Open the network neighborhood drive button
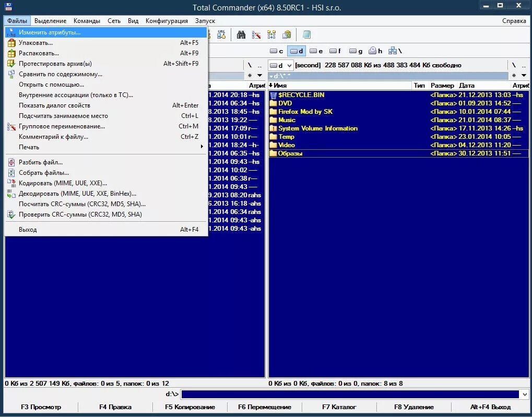This screenshot has height=417, width=532. (x=395, y=51)
